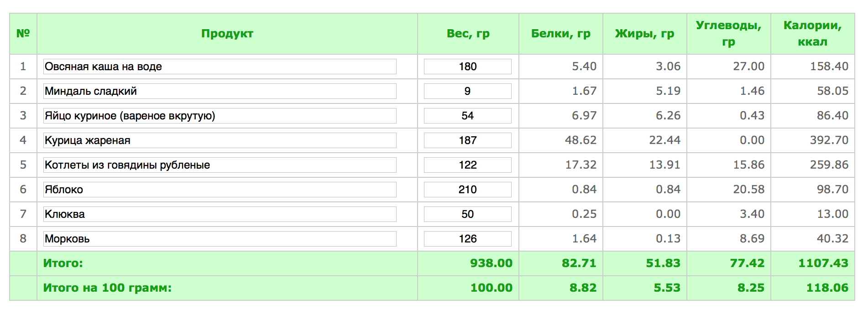Click the weight box showing 210
This screenshot has width=868, height=309.
pos(467,190)
